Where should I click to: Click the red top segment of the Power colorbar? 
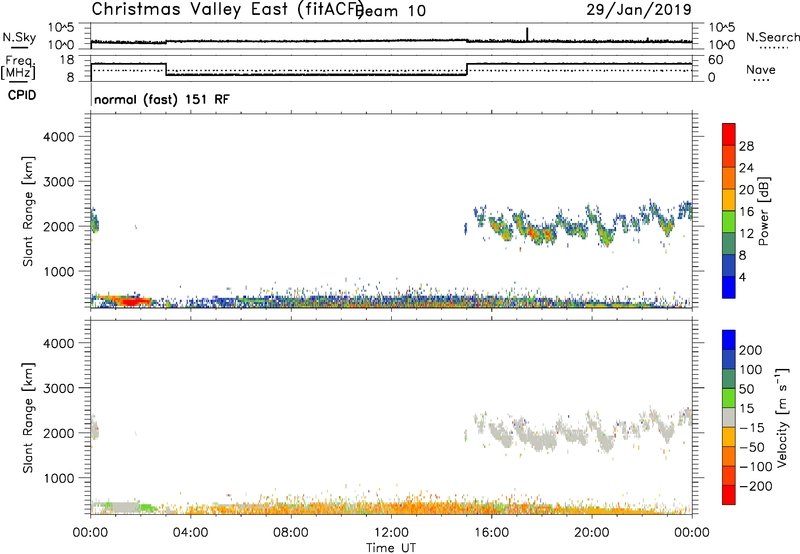click(729, 134)
